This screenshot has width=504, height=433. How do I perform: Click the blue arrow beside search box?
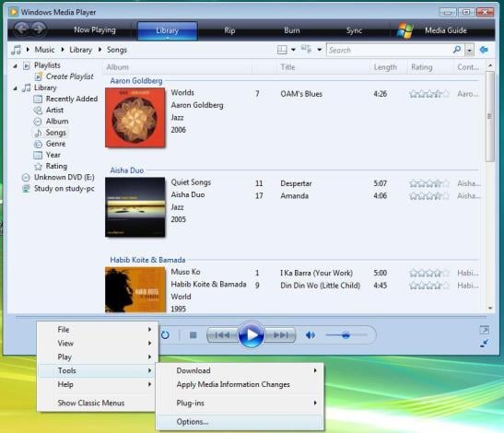click(x=484, y=50)
